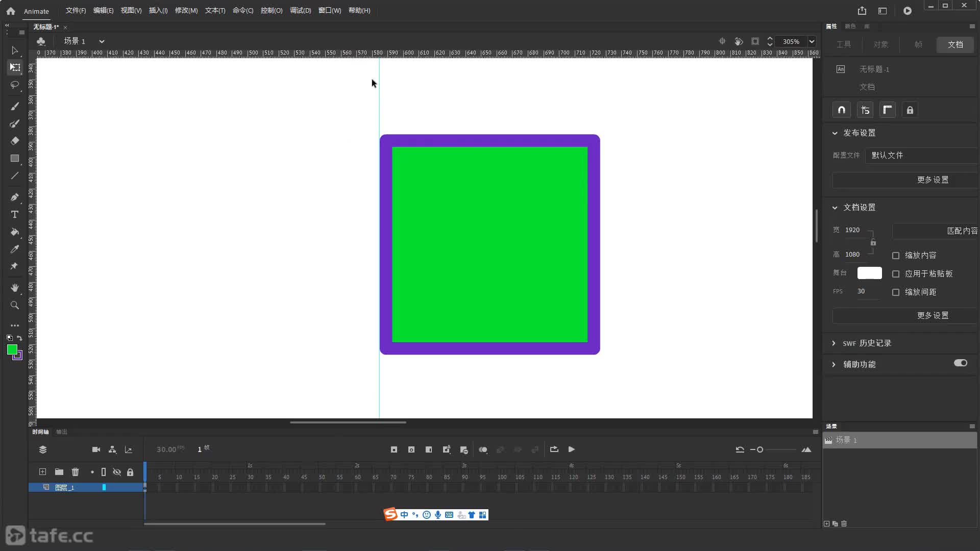This screenshot has height=551, width=980.
Task: Select 场景 1 in scene panel
Action: tap(899, 440)
